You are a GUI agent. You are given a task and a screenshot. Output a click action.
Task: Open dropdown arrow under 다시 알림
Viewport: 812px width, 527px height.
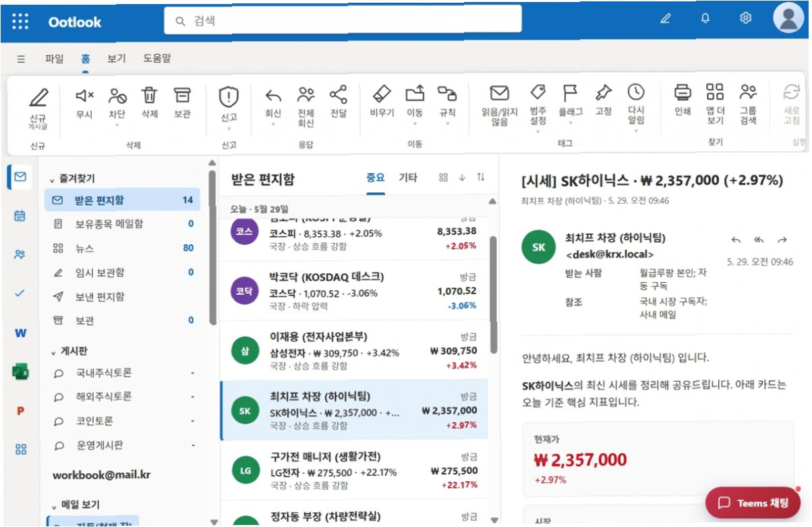636,130
